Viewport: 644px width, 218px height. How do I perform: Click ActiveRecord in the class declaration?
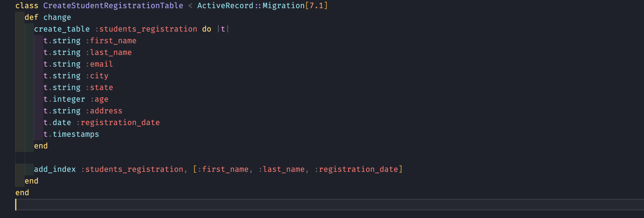(x=225, y=6)
